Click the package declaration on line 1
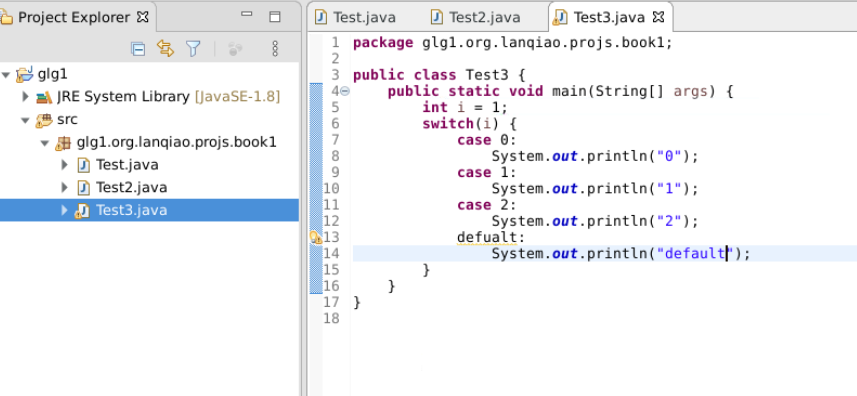The width and height of the screenshot is (857, 396). [x=513, y=43]
